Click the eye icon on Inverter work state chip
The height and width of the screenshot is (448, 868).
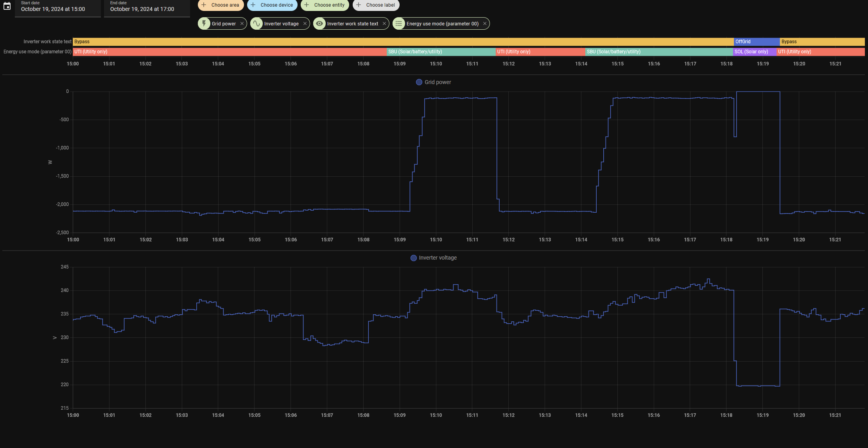[319, 23]
